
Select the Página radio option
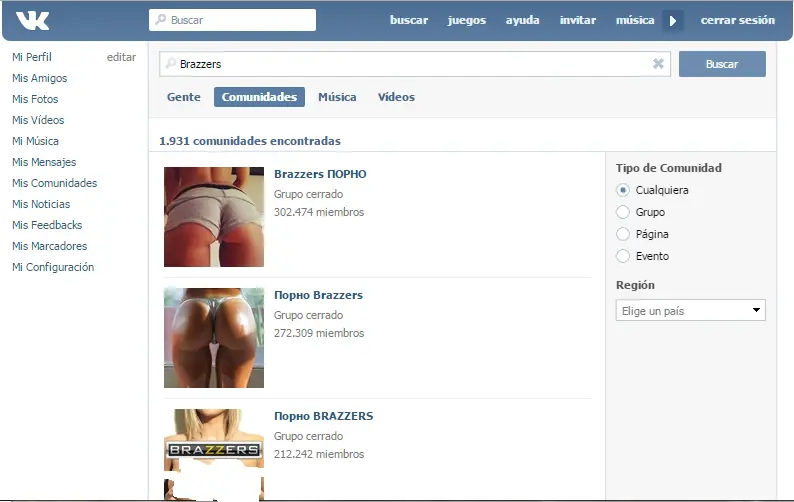coord(623,234)
